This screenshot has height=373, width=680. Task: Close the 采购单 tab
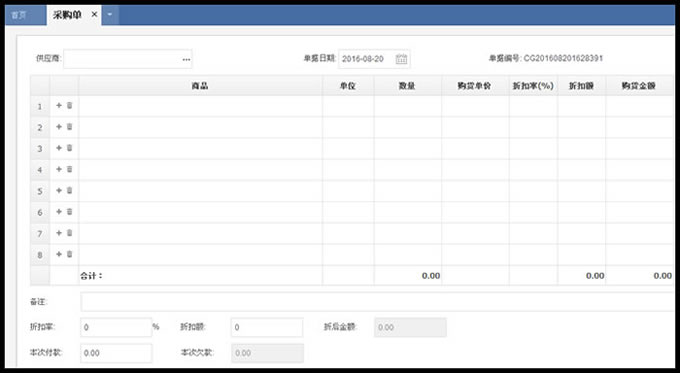(94, 15)
